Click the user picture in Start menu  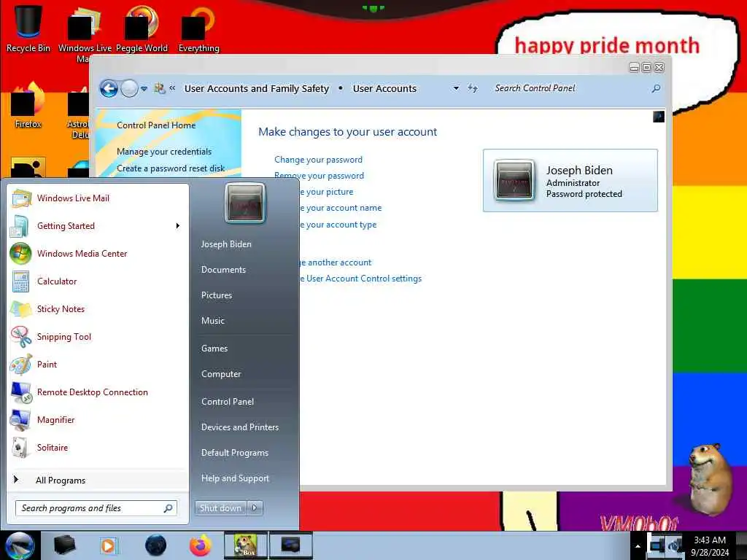click(245, 203)
